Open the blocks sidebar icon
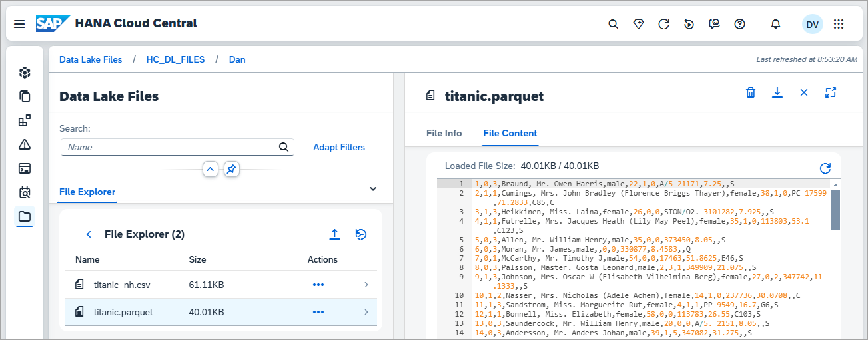 25,120
